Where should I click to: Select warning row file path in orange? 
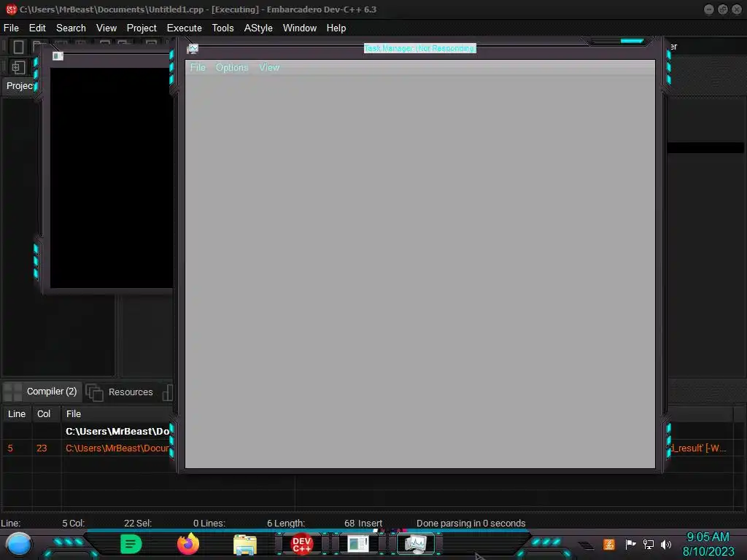[x=117, y=448]
